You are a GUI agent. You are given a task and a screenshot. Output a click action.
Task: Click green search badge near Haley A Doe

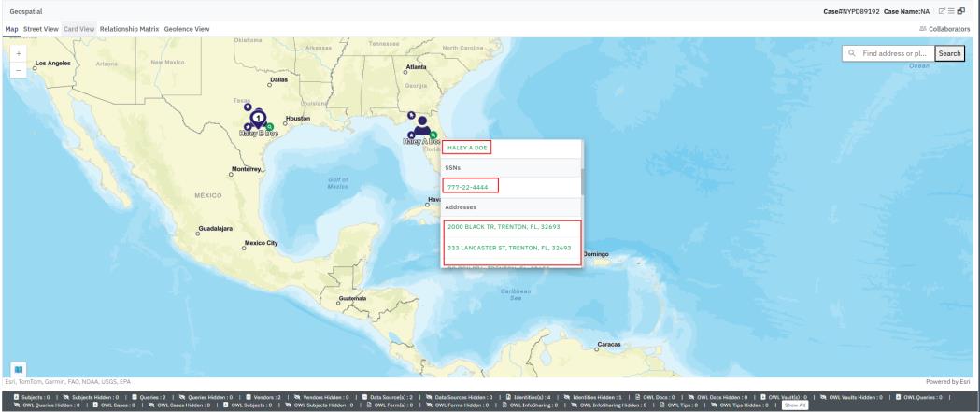click(433, 135)
